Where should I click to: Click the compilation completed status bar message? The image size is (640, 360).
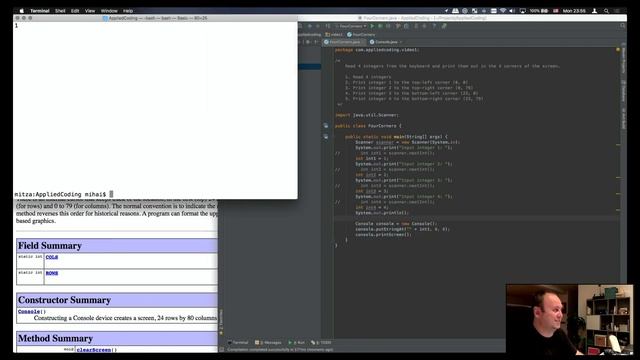[280, 349]
